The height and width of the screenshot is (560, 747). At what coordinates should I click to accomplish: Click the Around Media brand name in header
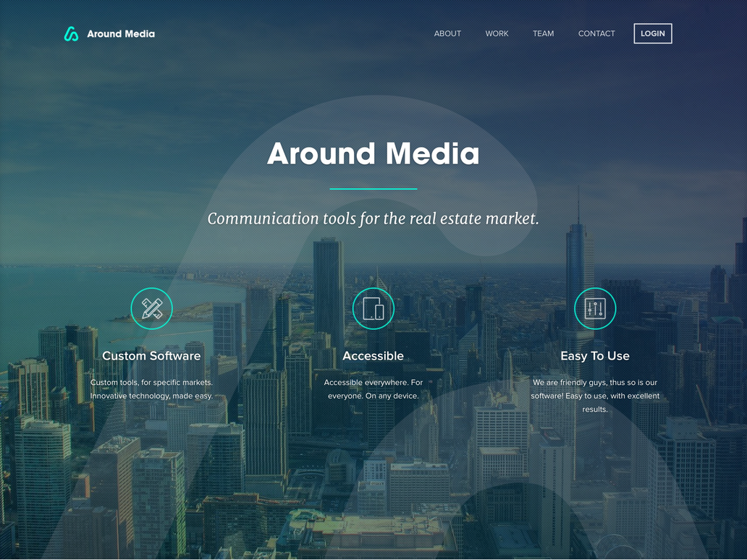point(121,34)
